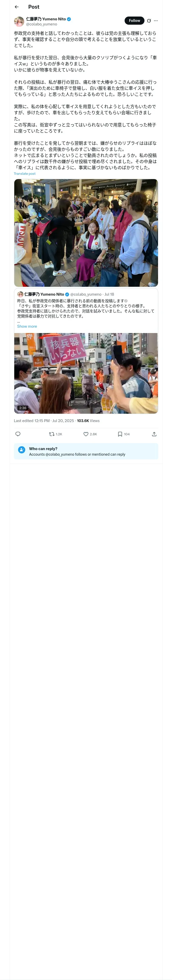Follow the @colabo_yumeno account

pos(134,21)
